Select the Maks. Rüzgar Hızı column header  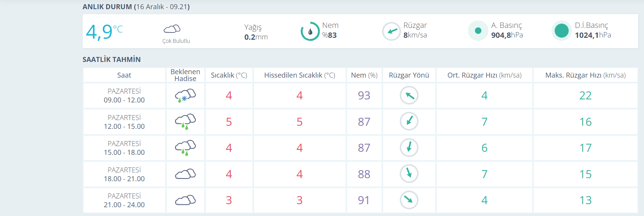586,75
